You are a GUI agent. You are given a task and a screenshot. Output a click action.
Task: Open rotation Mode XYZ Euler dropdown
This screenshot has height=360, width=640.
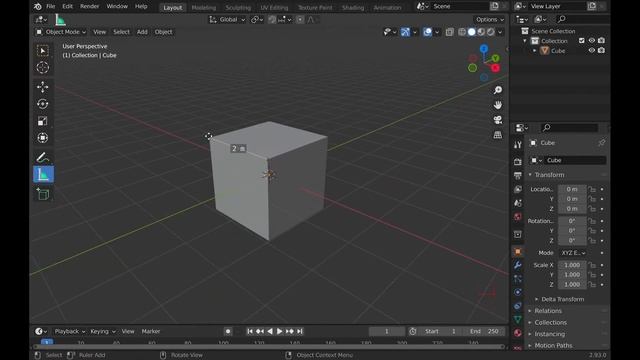click(x=573, y=253)
